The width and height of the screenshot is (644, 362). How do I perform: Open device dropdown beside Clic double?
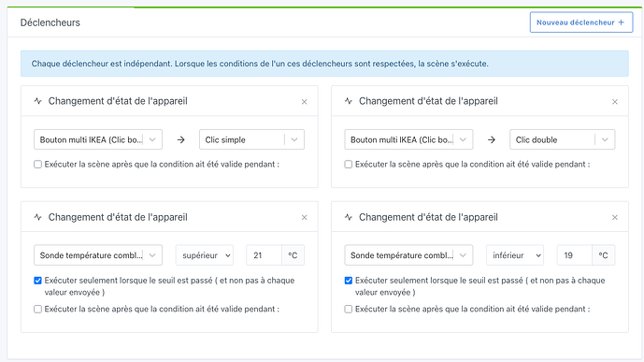click(x=408, y=139)
